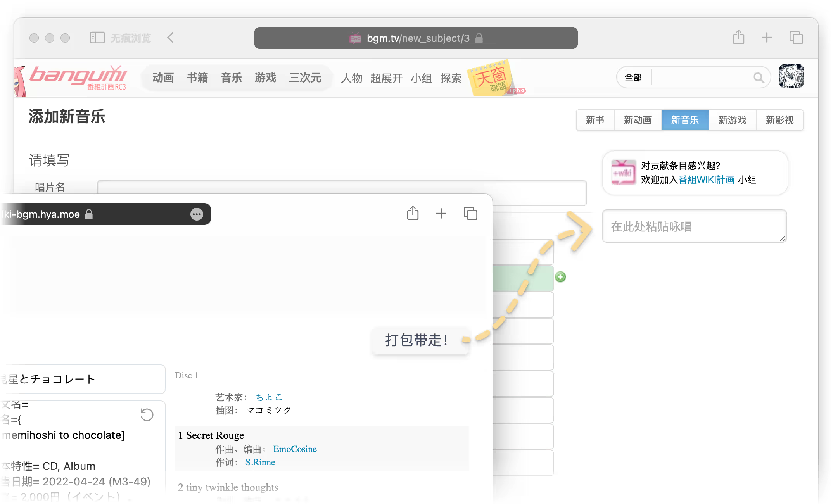Click the back arrow in the browser
The image size is (833, 504).
(x=171, y=38)
